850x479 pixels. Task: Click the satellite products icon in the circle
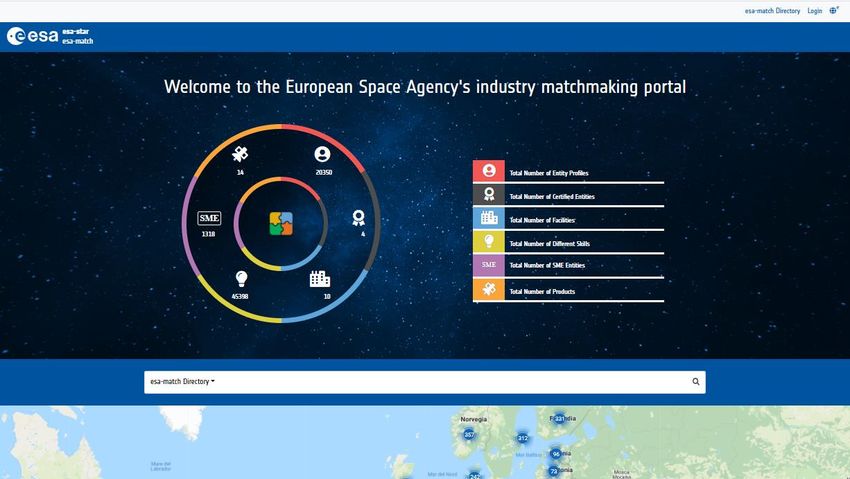click(240, 154)
